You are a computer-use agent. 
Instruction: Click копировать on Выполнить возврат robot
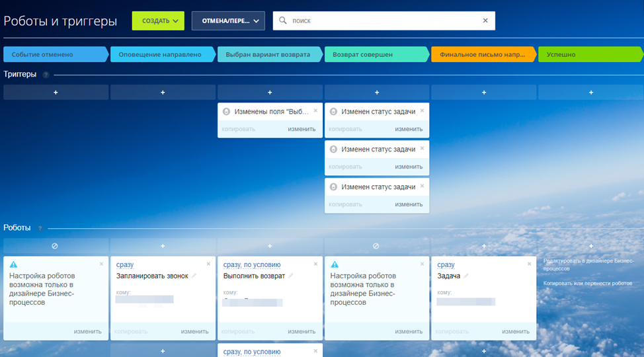[x=238, y=331]
